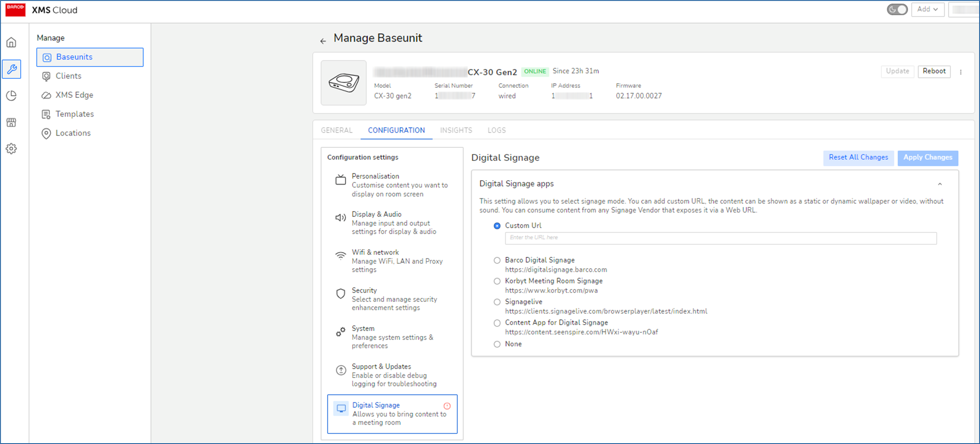Screen dimensions: 980x444
Task: Click the connection value wired
Action: [507, 96]
